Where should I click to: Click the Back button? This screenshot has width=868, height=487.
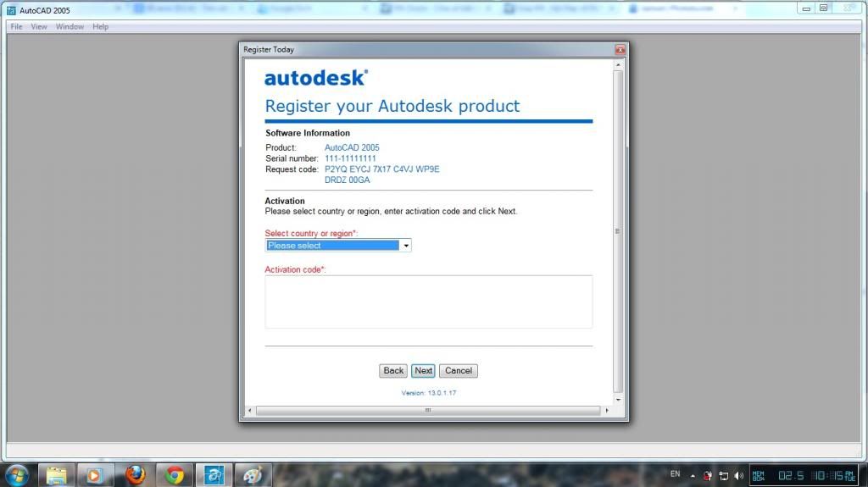(393, 371)
